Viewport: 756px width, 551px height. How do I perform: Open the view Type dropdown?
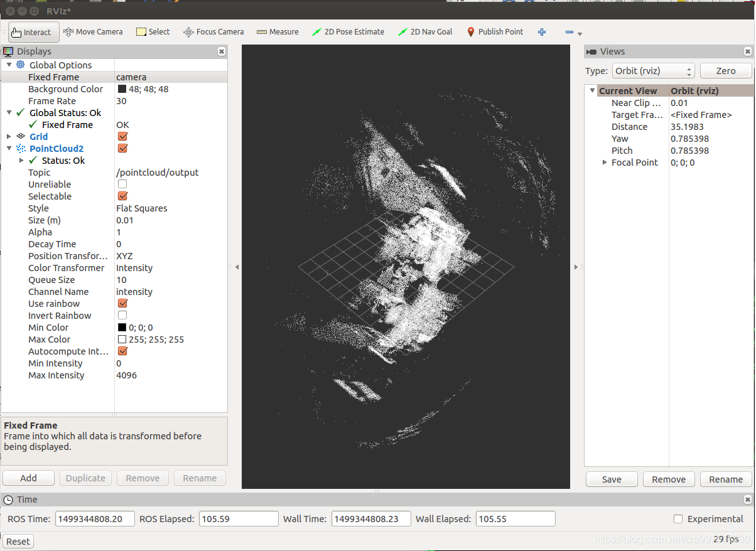coord(653,71)
